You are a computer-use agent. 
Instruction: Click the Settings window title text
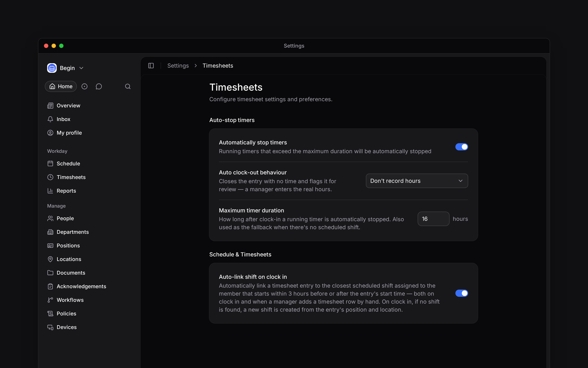tap(294, 46)
